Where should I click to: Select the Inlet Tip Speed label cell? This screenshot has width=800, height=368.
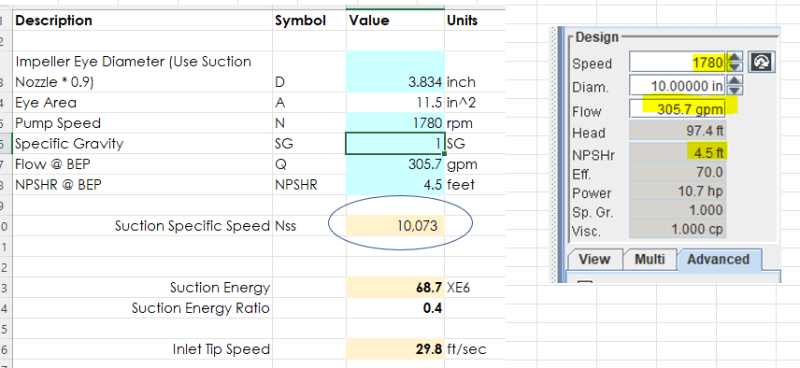[142, 349]
